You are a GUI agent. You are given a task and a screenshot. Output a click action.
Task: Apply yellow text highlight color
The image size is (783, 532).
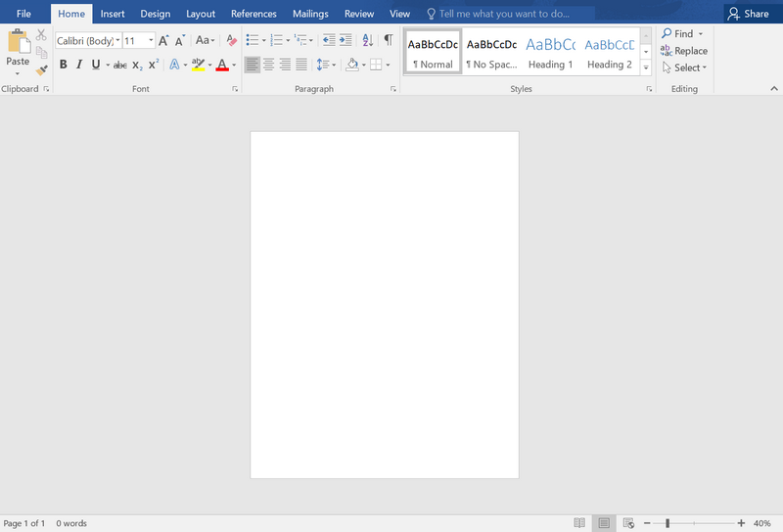click(x=199, y=65)
